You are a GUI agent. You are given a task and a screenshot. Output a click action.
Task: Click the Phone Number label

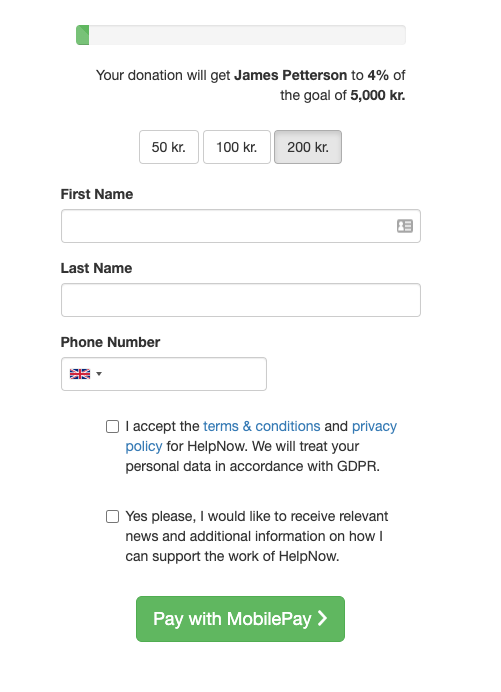coord(110,342)
